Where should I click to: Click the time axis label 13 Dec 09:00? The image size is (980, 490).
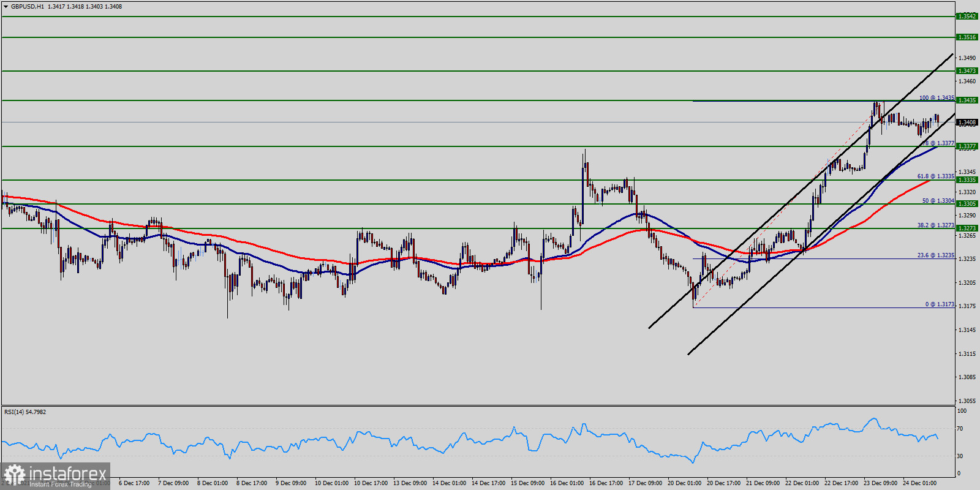(x=410, y=483)
